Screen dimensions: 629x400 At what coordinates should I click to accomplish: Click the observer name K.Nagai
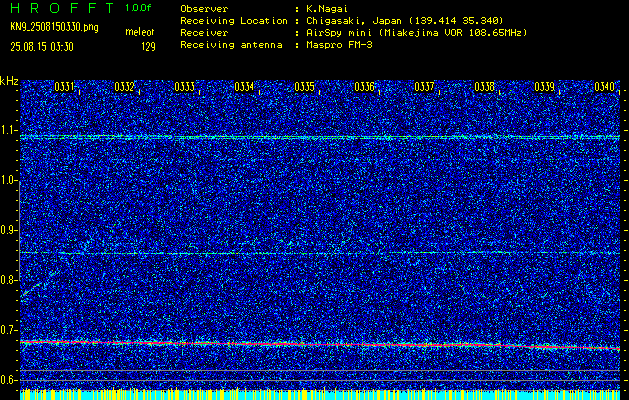tap(327, 9)
